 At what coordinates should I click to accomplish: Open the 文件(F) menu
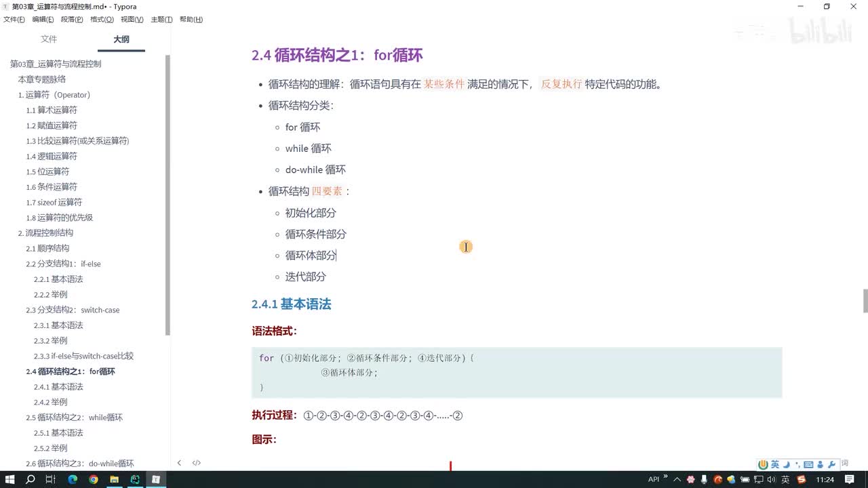tap(14, 20)
